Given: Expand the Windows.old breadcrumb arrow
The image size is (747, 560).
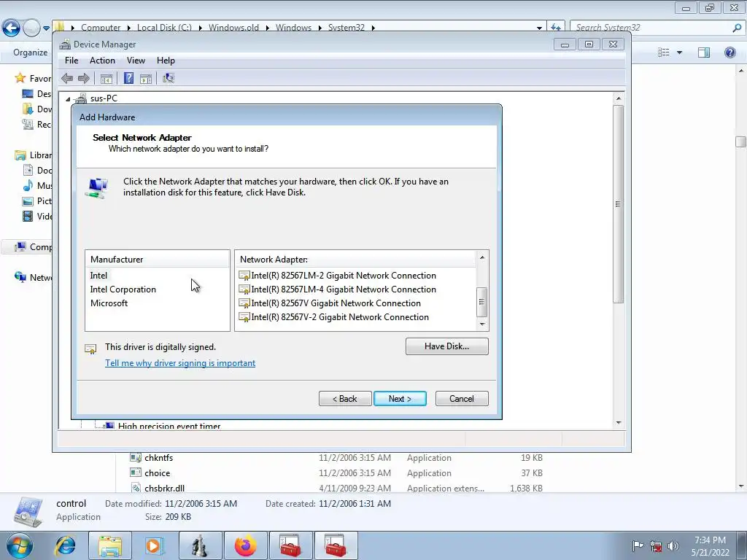Looking at the screenshot, I should pyautogui.click(x=267, y=28).
